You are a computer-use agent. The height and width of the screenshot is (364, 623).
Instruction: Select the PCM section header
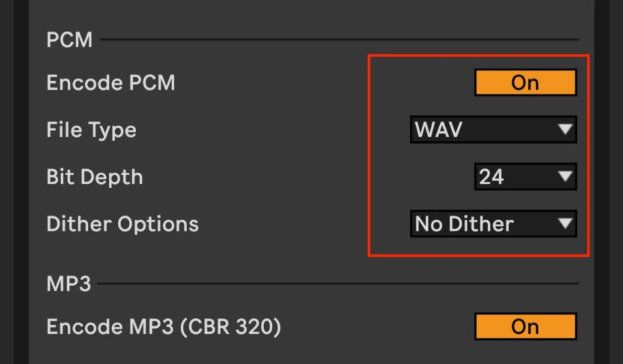coord(69,40)
